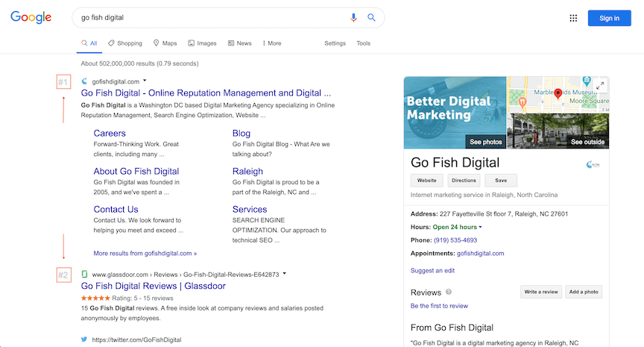Click the red map pin marker
This screenshot has width=644, height=347.
pos(558,94)
